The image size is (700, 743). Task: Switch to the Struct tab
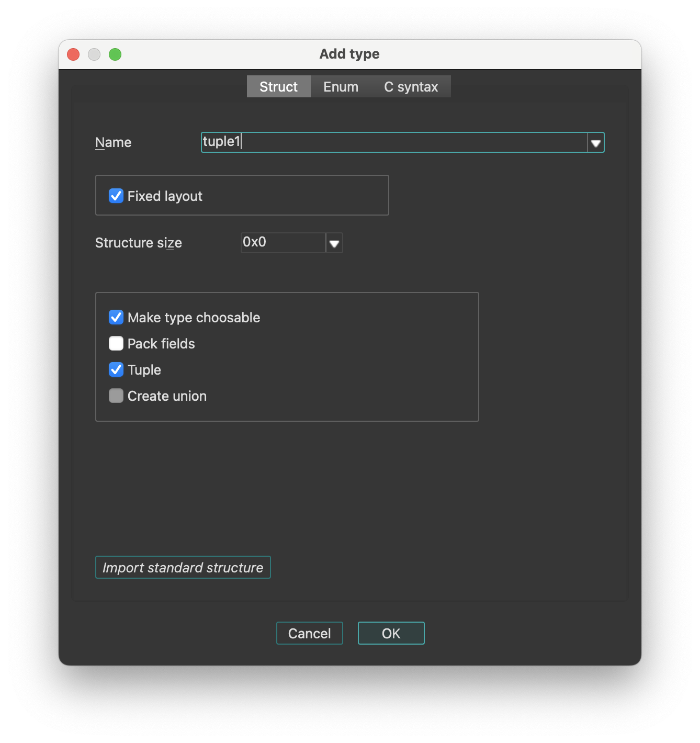click(278, 87)
